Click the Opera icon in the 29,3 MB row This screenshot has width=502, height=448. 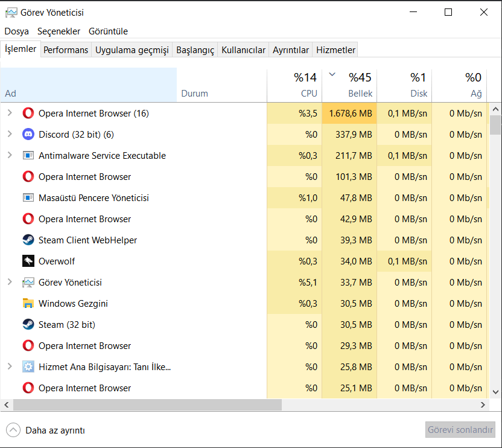(x=28, y=346)
